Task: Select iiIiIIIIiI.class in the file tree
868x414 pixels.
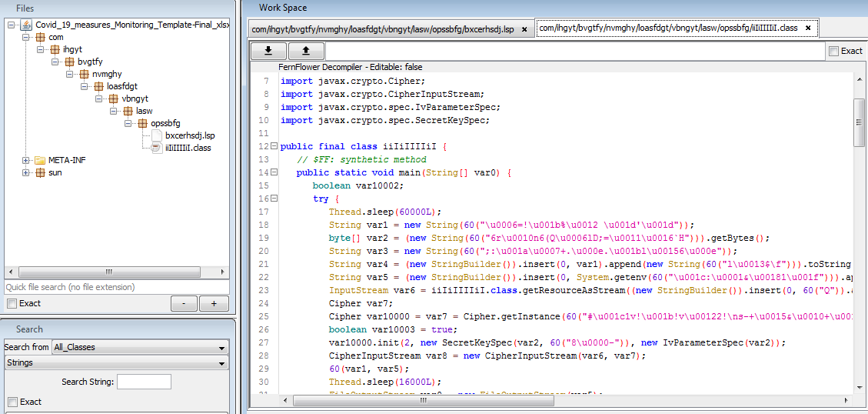Action: click(x=188, y=148)
